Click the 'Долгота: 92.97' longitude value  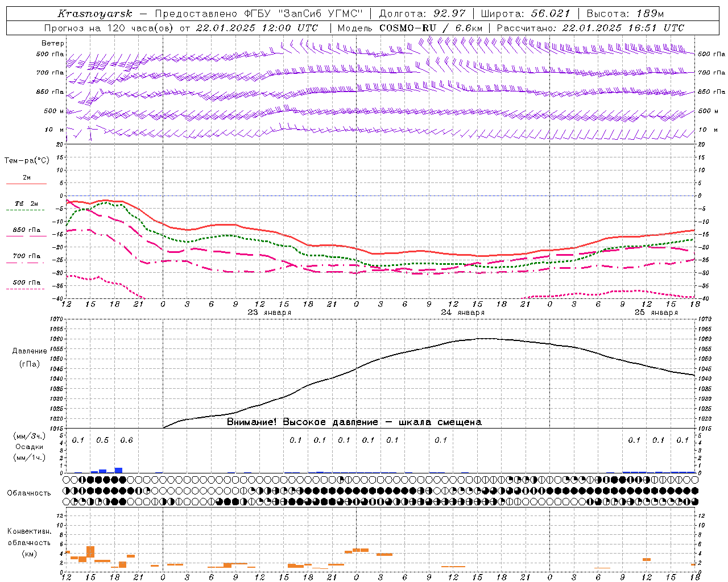pos(422,14)
